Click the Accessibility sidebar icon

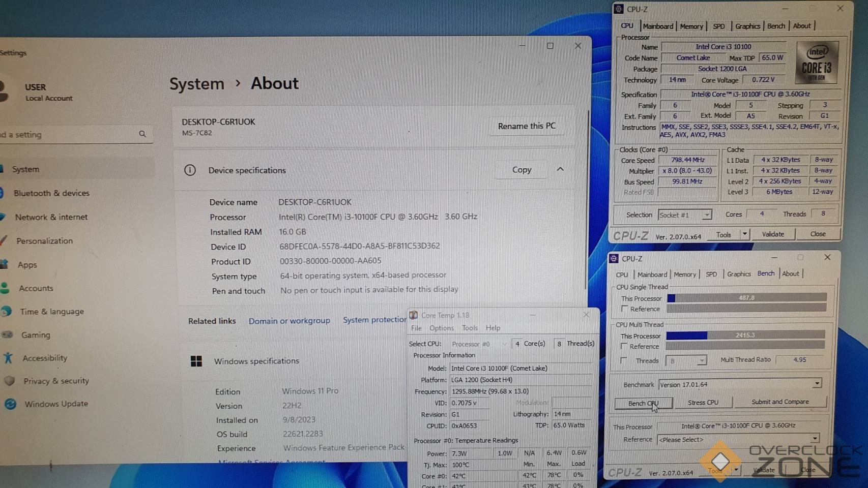8,358
